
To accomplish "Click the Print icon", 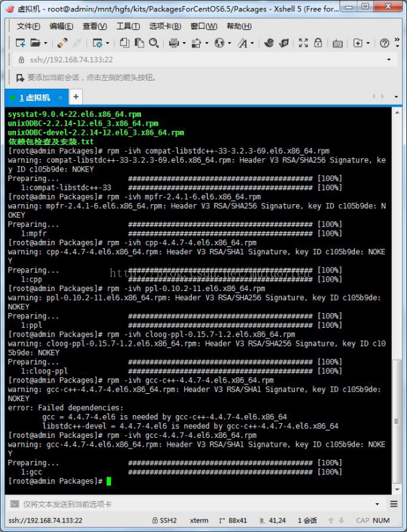I will pos(174,43).
